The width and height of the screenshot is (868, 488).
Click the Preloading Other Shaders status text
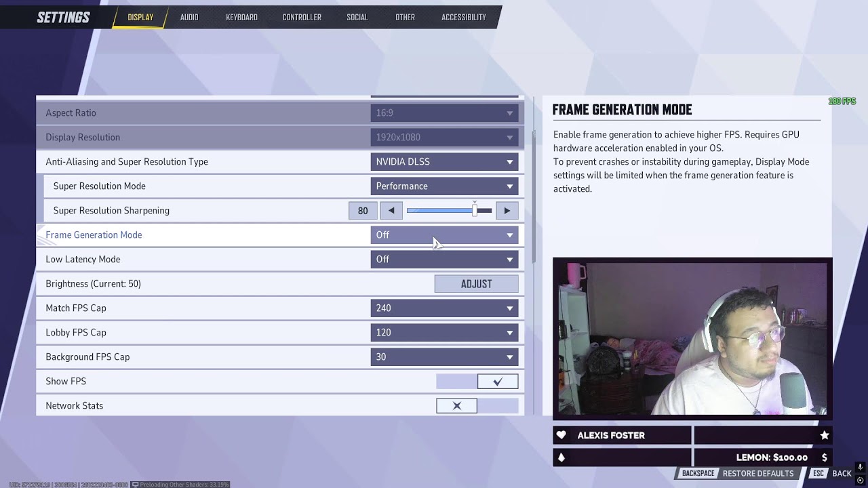click(x=184, y=485)
